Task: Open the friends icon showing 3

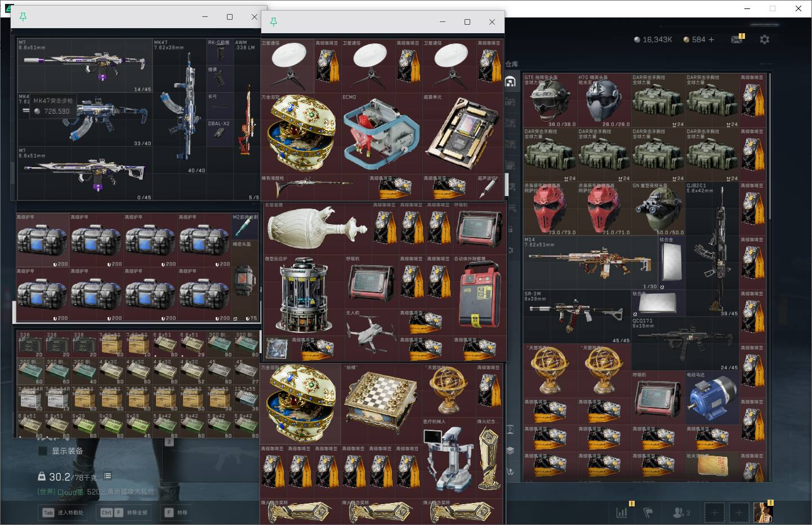Action: coord(681,513)
